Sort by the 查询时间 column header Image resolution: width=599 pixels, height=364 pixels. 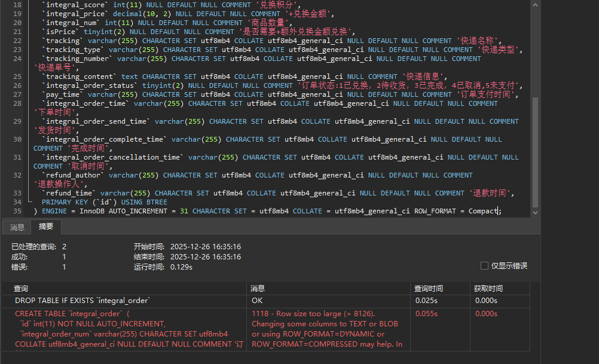(x=429, y=289)
